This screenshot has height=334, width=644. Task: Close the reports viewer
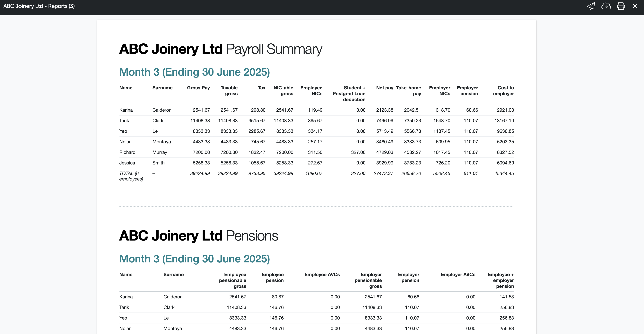635,6
